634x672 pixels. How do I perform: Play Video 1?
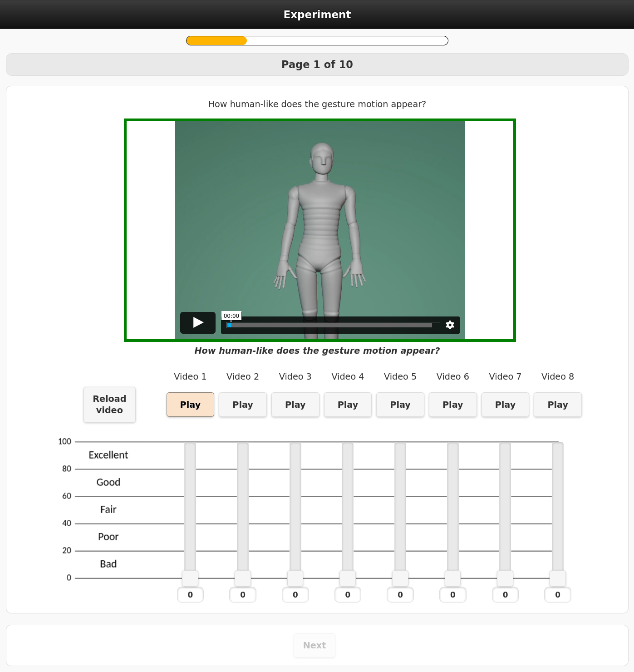pos(190,405)
